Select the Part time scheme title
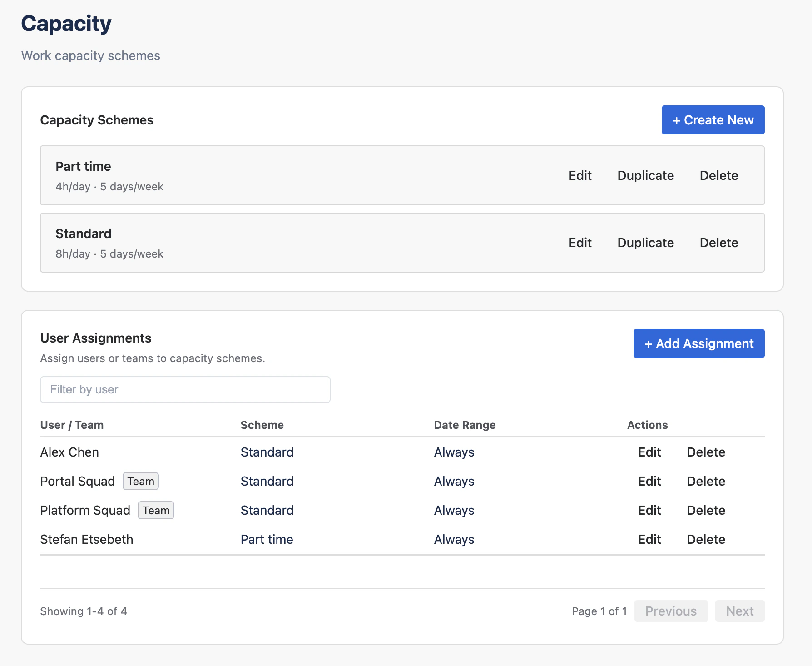This screenshot has height=666, width=812. coord(83,166)
